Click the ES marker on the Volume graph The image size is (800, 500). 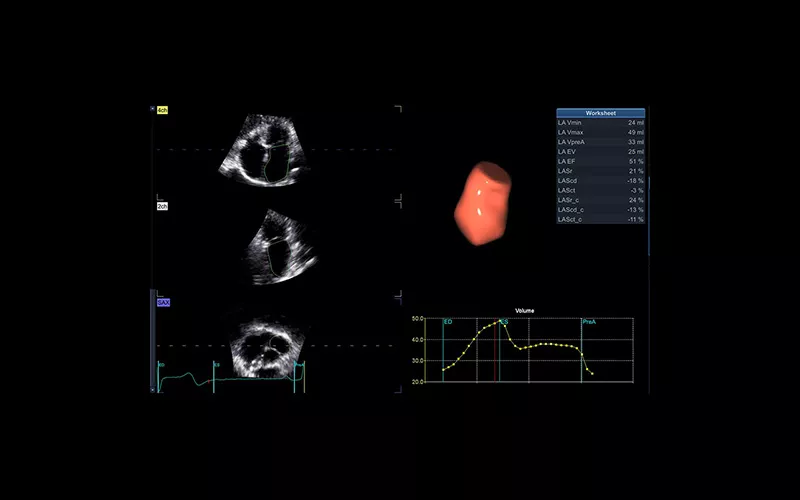point(504,322)
